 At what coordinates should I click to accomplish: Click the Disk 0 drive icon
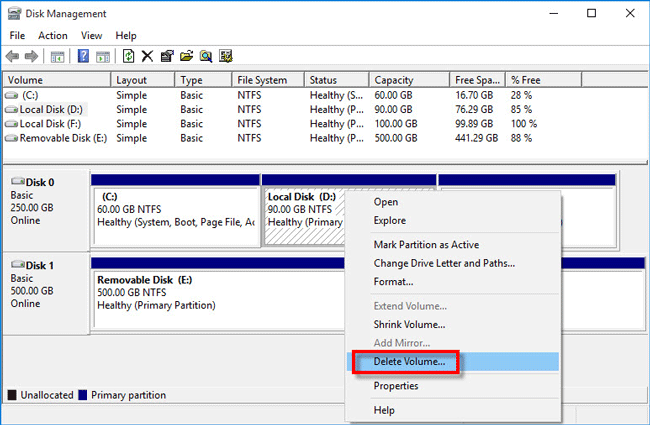pos(18,181)
